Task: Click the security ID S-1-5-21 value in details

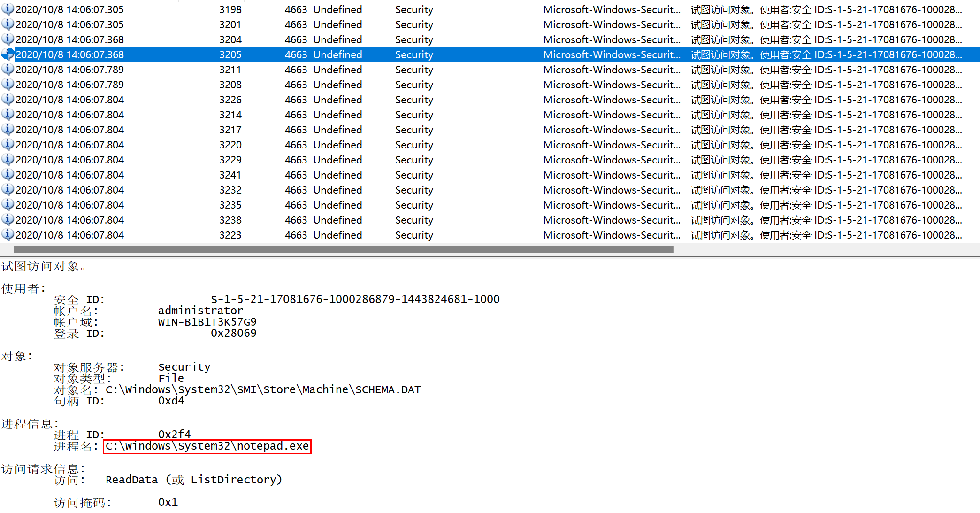Action: click(355, 299)
